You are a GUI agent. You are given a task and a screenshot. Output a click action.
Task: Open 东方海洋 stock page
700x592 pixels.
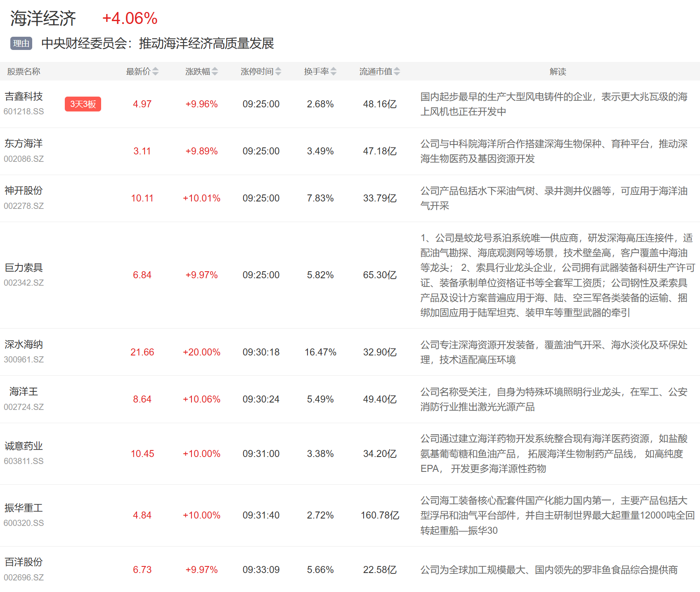point(24,144)
